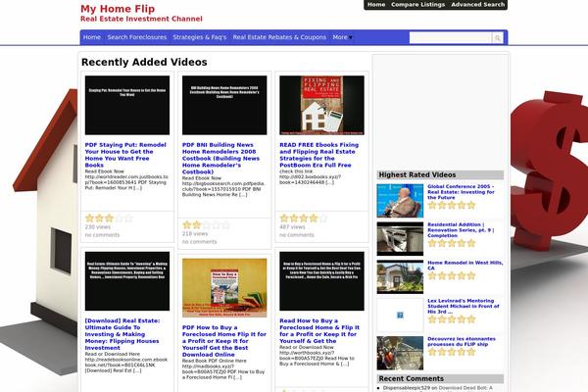Open Advanced Search menu item
Viewport: 588px width, 392px height.
pyautogui.click(x=478, y=5)
